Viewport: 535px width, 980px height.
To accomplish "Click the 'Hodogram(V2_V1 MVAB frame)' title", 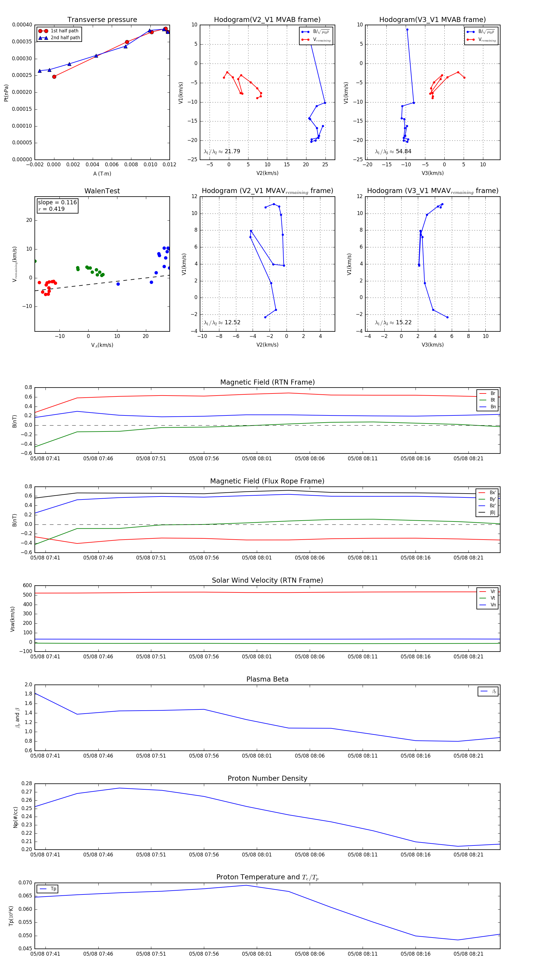I will click(267, 20).
